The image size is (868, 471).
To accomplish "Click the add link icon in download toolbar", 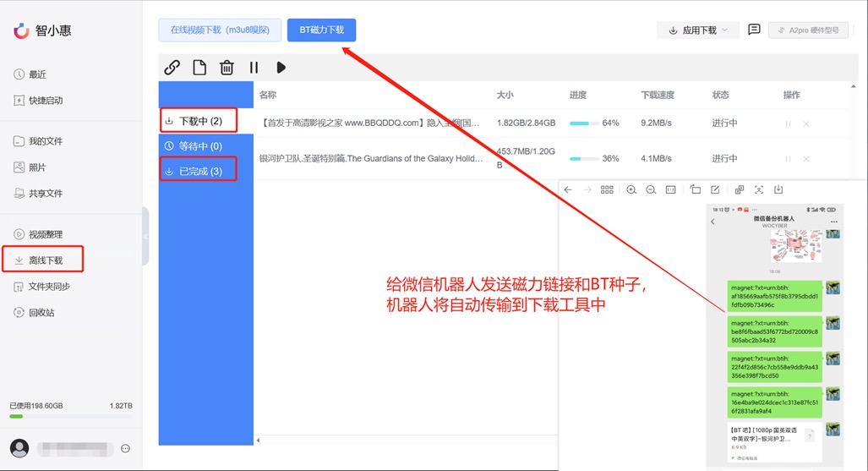I will pos(172,68).
